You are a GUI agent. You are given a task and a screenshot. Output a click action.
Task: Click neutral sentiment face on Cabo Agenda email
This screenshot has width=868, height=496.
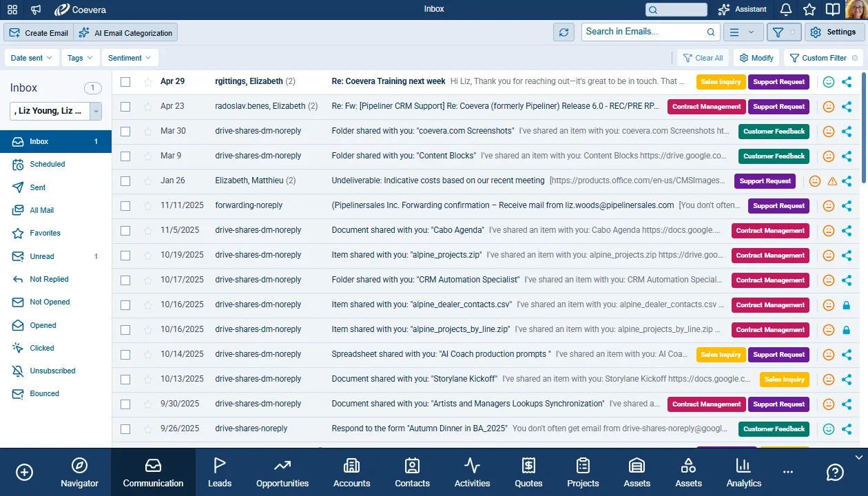coord(829,231)
